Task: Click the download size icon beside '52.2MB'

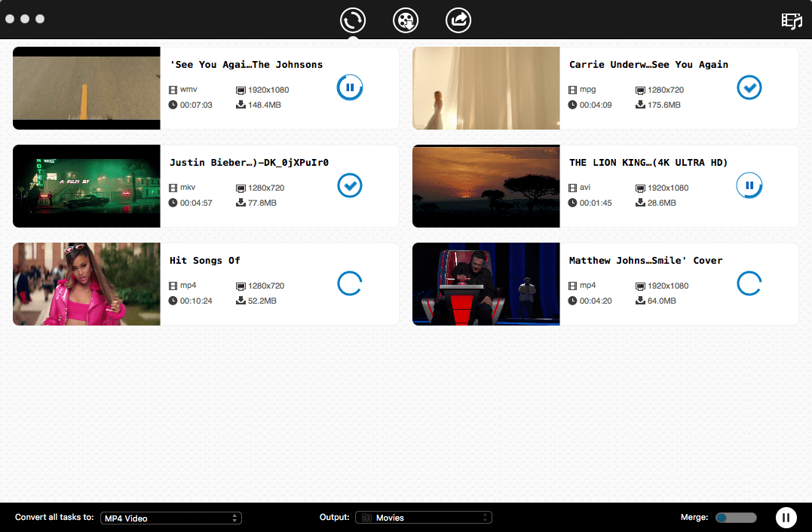Action: [241, 300]
